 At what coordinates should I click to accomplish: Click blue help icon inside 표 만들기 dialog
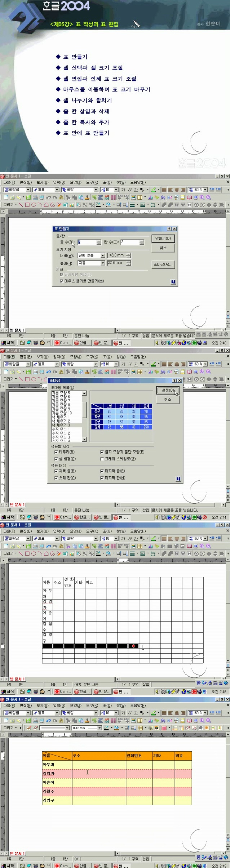pos(173,282)
